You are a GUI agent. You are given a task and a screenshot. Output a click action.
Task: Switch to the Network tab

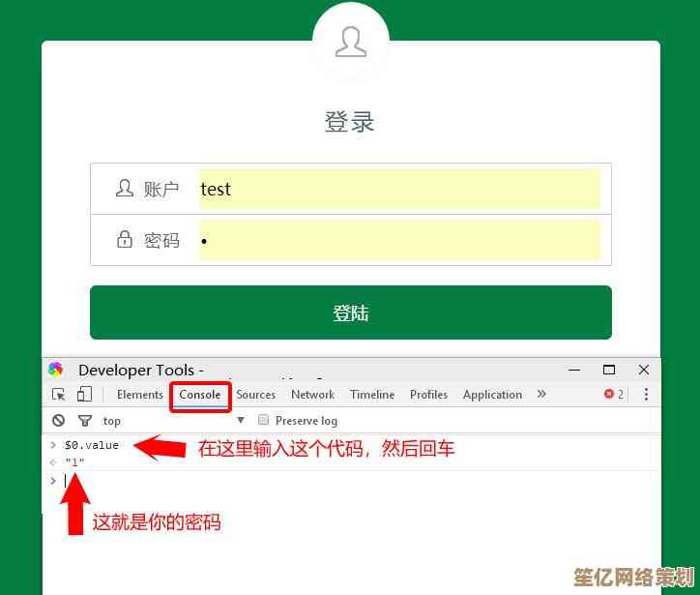pyautogui.click(x=312, y=395)
